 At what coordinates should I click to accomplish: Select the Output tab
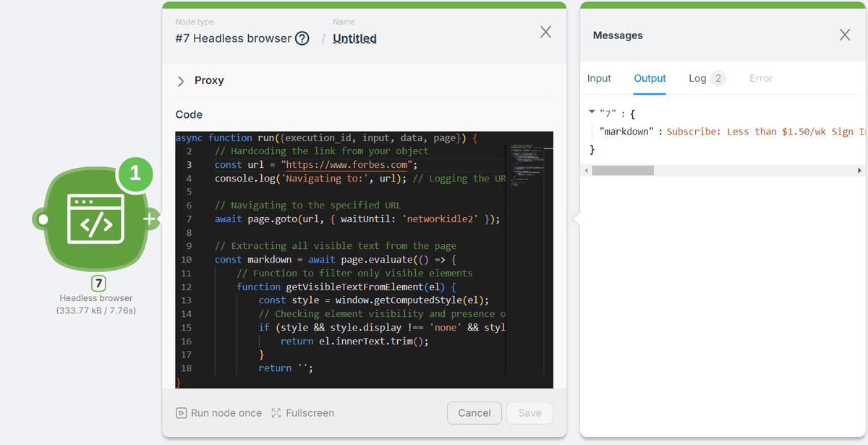click(x=650, y=78)
